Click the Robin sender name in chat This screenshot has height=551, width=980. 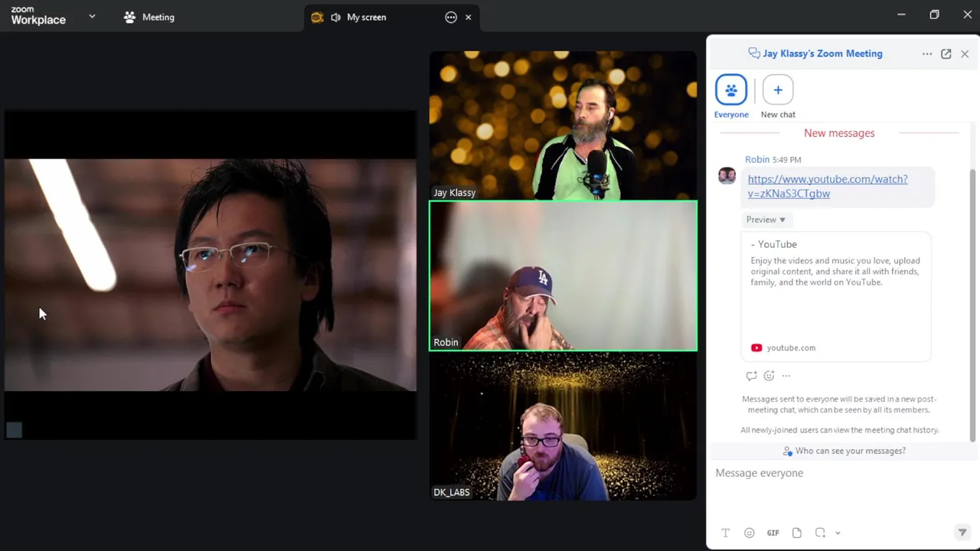click(757, 159)
